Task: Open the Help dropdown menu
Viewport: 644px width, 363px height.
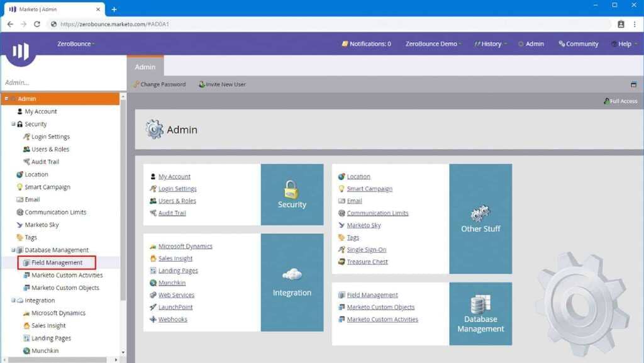Action: 625,43
